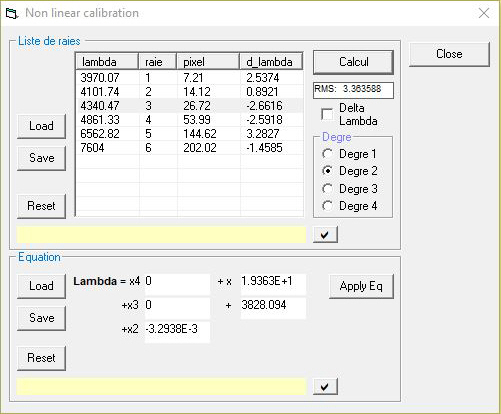Click the constant term field 3828.094
The width and height of the screenshot is (501, 414).
[x=273, y=308]
